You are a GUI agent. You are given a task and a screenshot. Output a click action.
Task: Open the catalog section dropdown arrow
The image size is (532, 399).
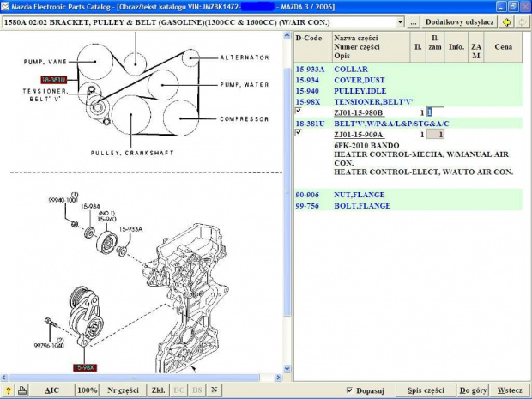(x=400, y=22)
